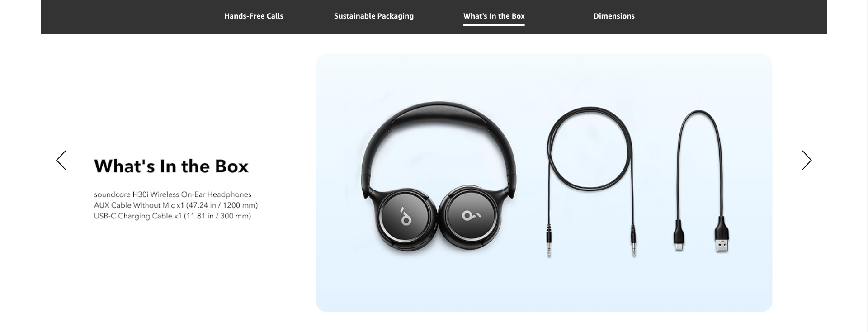Click the USB-C connector end

679,235
